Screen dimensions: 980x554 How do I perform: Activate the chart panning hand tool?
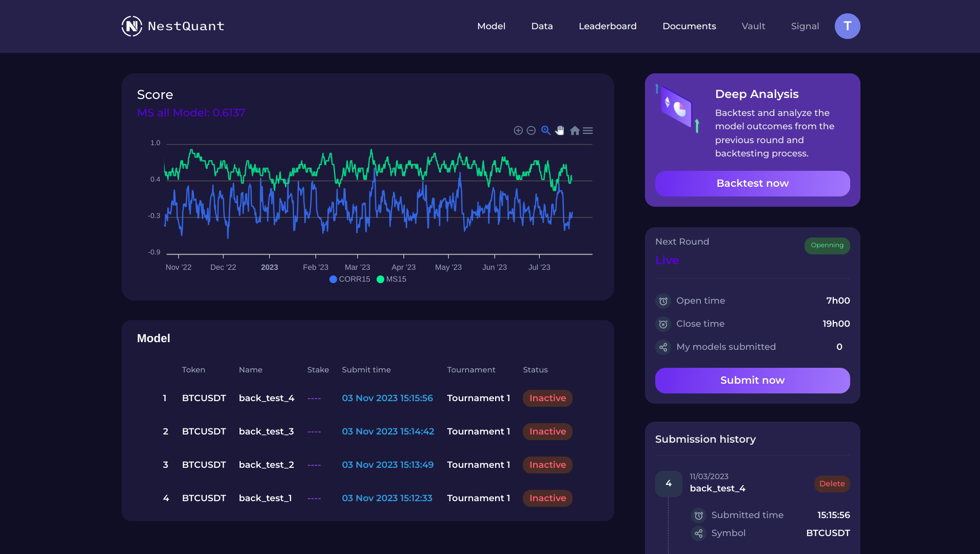pos(560,131)
